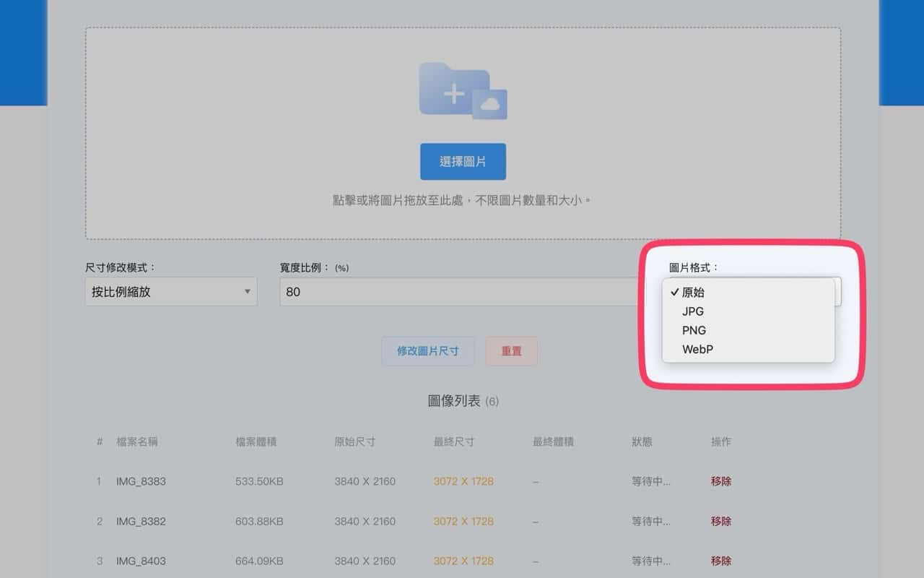This screenshot has width=924, height=578.
Task: Open the 尺寸修改模式 dropdown
Action: pos(170,292)
